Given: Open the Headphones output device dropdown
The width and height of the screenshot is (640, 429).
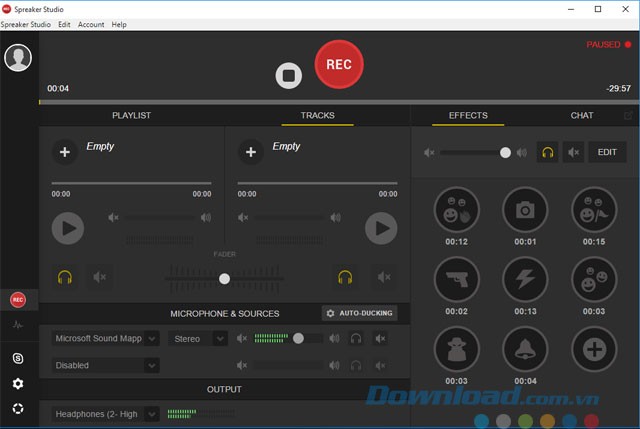Looking at the screenshot, I should click(x=106, y=413).
